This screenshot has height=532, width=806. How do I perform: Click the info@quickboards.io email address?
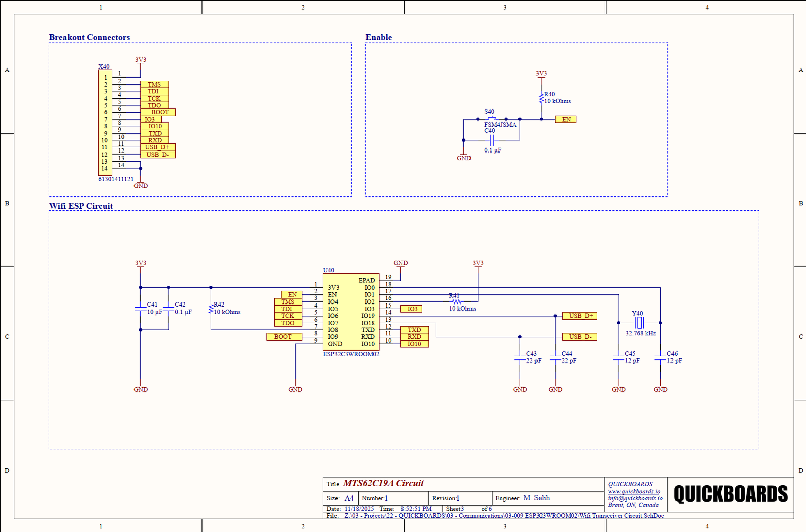[x=635, y=498]
